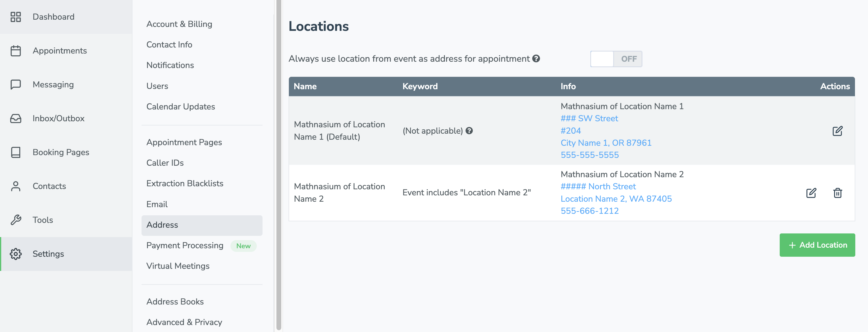868x332 pixels.
Task: Click the Tools wrench icon
Action: pyautogui.click(x=15, y=220)
